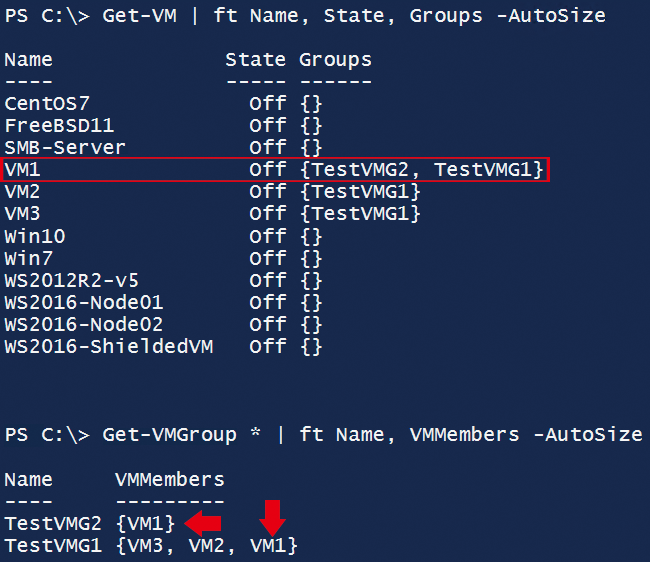Click the red left-pointing arrow
The image size is (650, 562).
click(205, 522)
